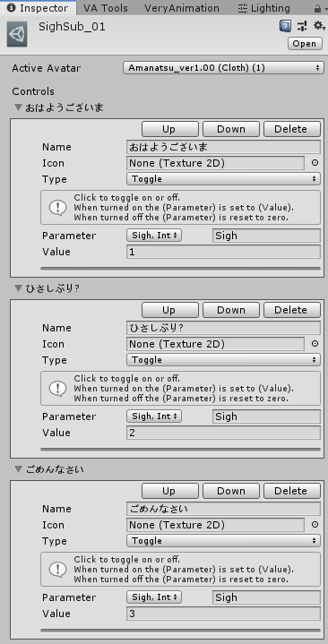Move ひさしぶり? control Up

tap(169, 310)
